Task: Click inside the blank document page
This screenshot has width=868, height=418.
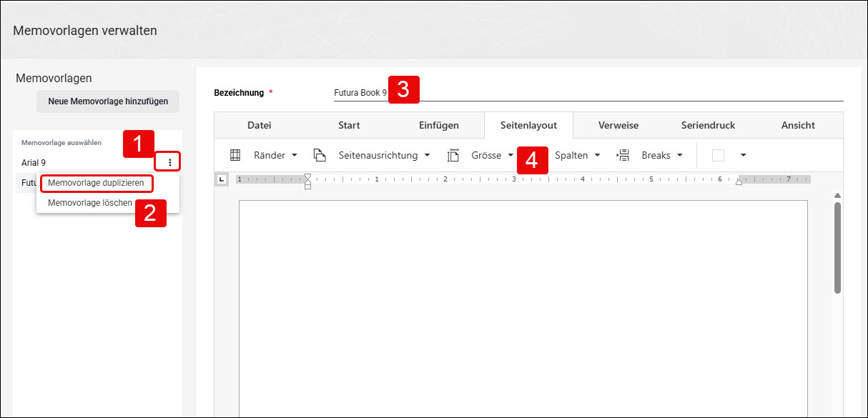Action: pos(523,307)
